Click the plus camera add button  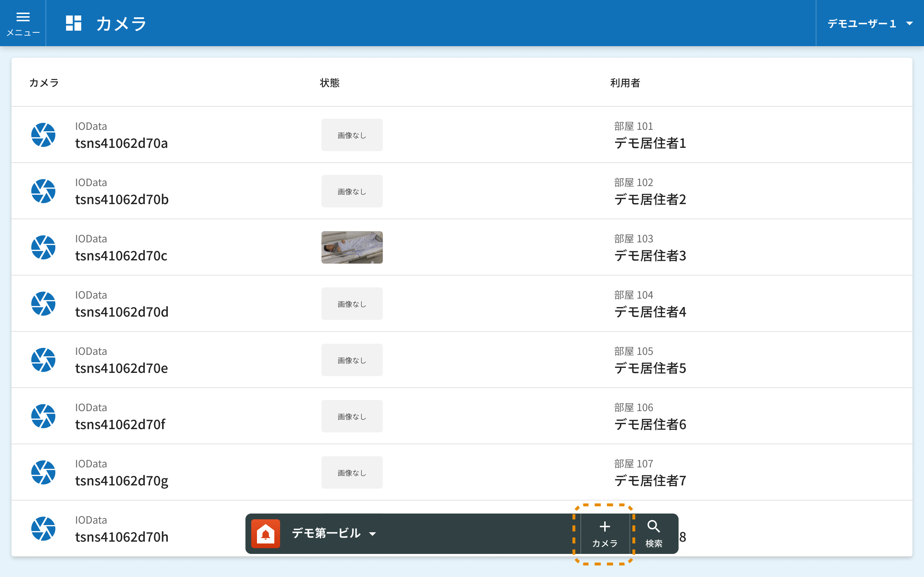(x=605, y=533)
